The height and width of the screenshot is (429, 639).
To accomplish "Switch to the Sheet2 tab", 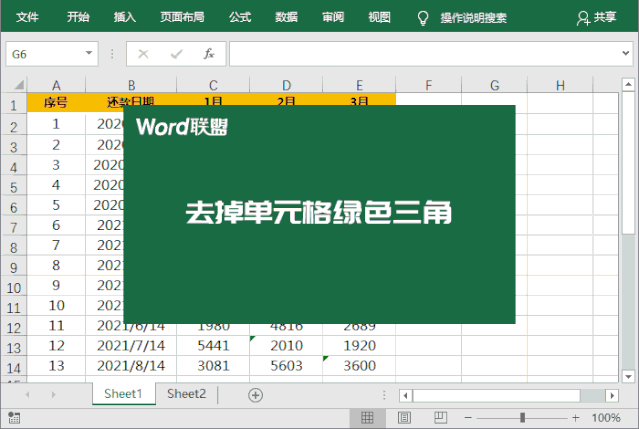I will pos(186,394).
